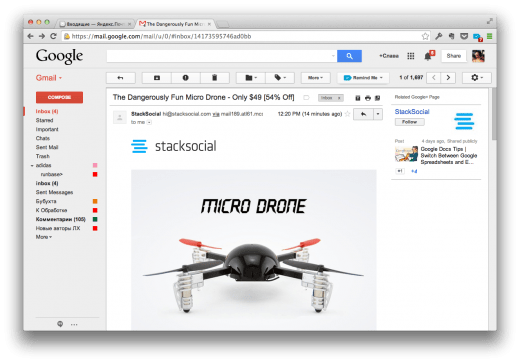Click the Gmail search input field
This screenshot has width=520, height=363.
[221, 56]
